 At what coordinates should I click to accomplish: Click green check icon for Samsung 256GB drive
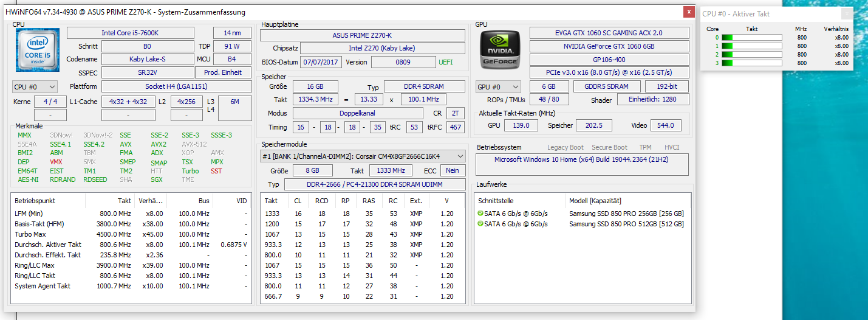coord(480,214)
